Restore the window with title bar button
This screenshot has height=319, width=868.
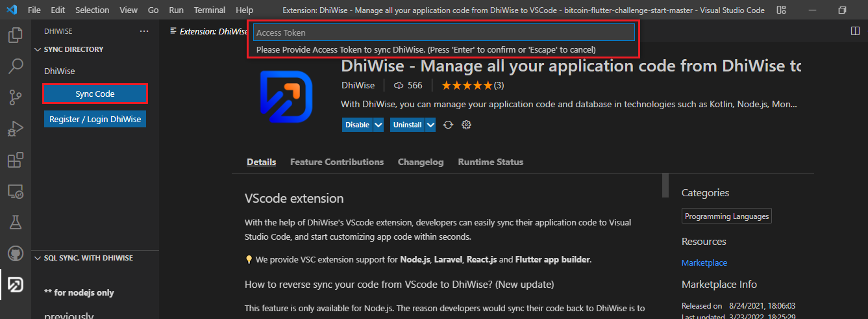pyautogui.click(x=842, y=10)
